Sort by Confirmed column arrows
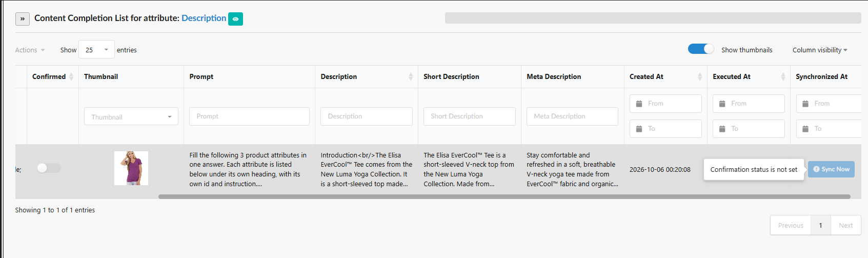The width and height of the screenshot is (868, 258). click(x=71, y=76)
